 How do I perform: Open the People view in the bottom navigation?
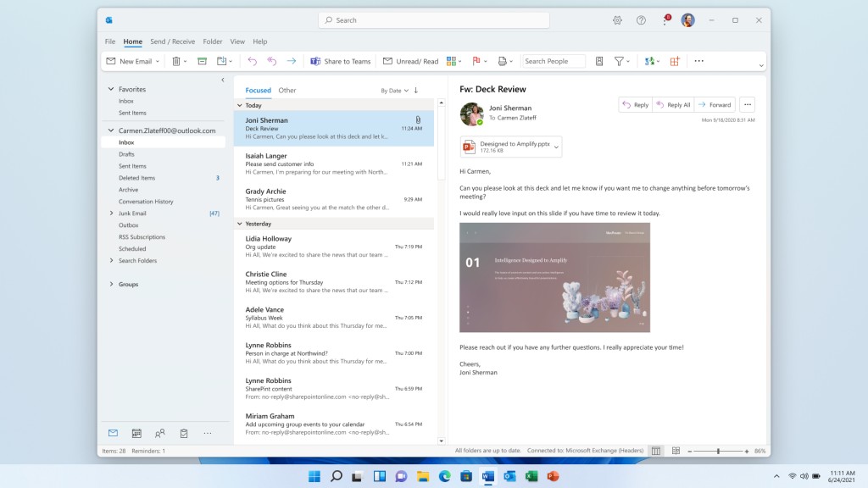(x=160, y=433)
